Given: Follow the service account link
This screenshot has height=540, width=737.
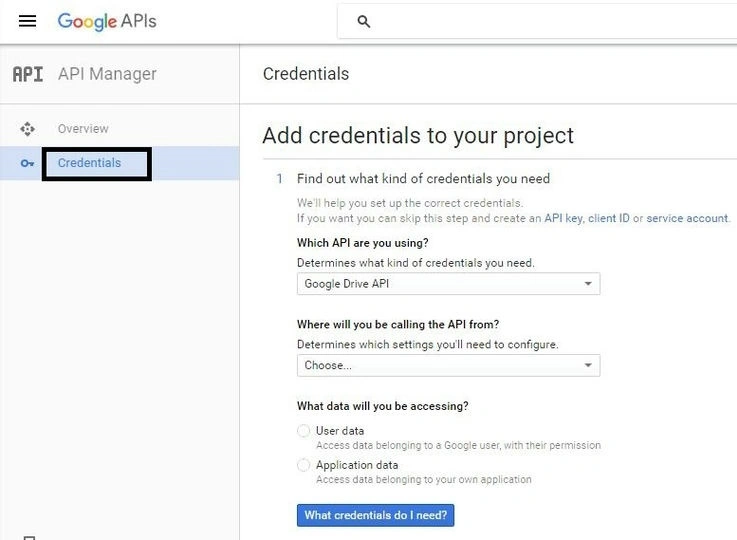Looking at the screenshot, I should 687,218.
